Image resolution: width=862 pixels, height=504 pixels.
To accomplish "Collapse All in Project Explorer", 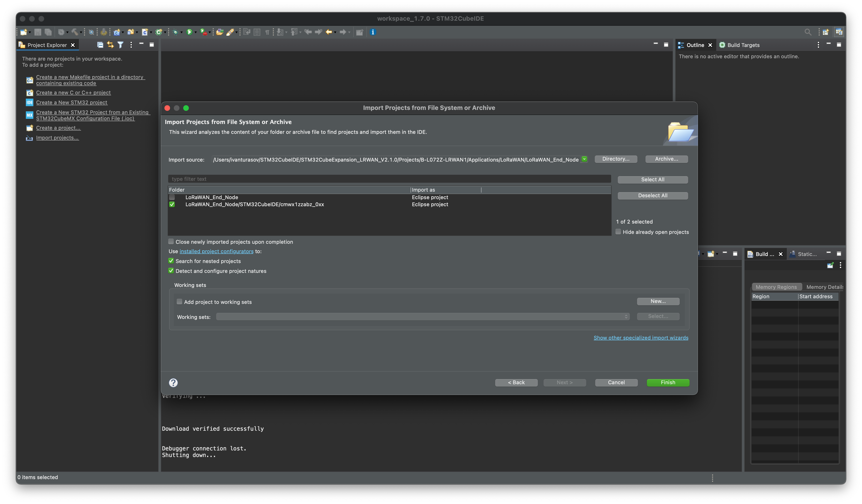I will coord(100,45).
